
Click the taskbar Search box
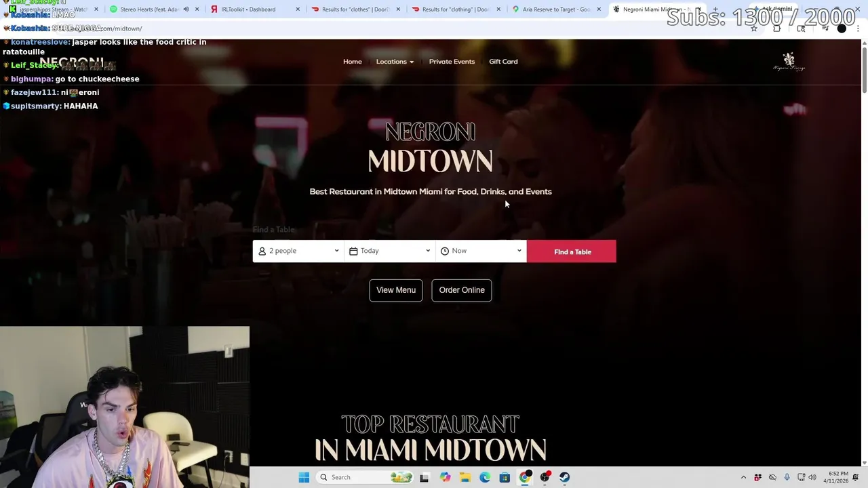[365, 477]
